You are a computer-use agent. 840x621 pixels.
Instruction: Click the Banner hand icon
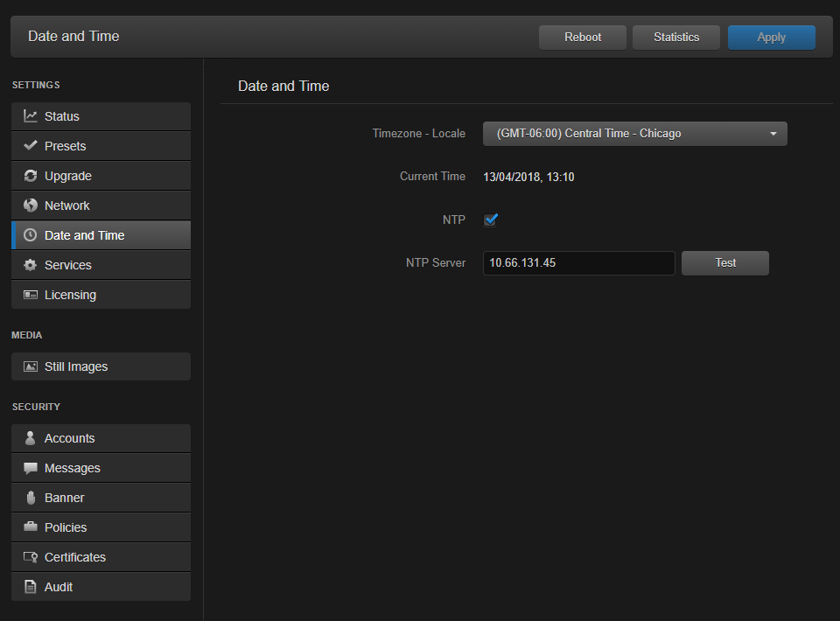pyautogui.click(x=31, y=498)
